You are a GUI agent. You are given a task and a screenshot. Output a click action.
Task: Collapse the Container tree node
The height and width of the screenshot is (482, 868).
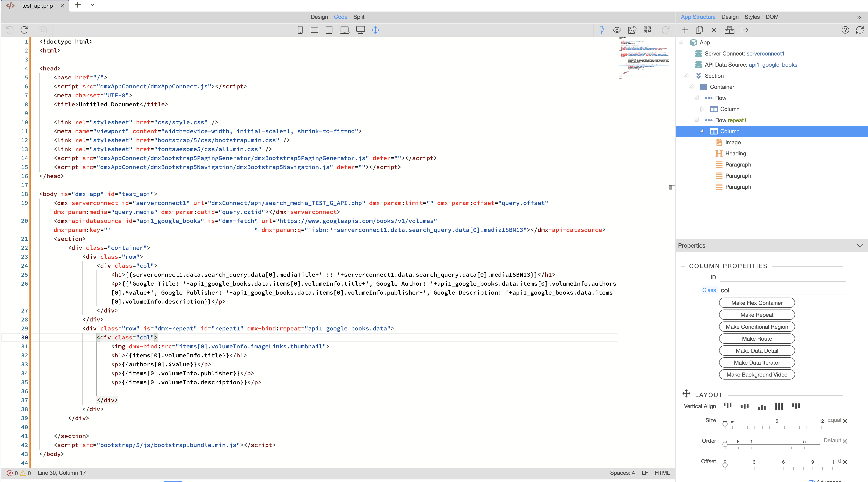(x=692, y=87)
